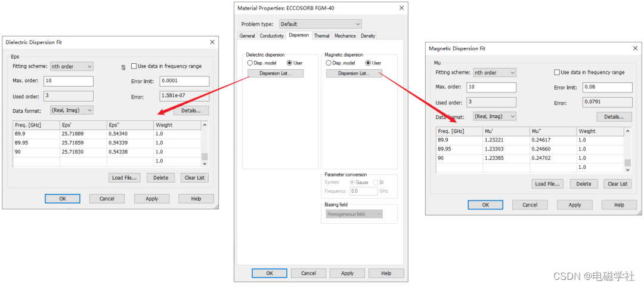Select Mu' cell 1.23303
644x287 pixels.
click(506, 149)
